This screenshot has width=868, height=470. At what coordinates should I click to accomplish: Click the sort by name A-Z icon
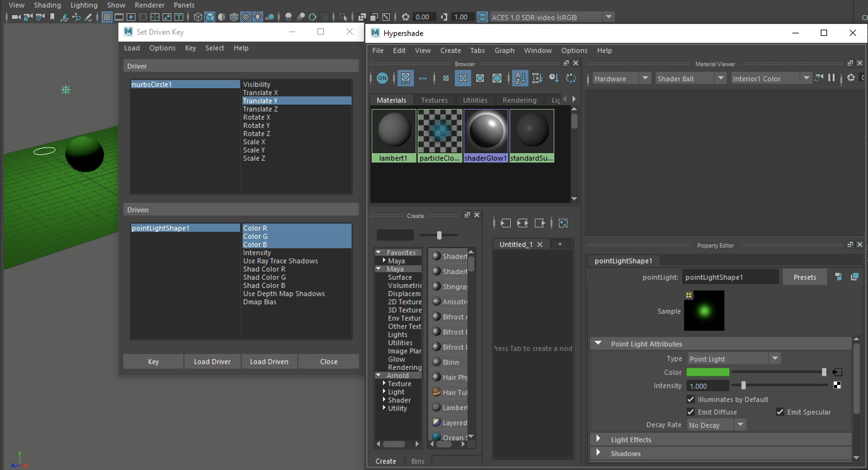(x=520, y=78)
